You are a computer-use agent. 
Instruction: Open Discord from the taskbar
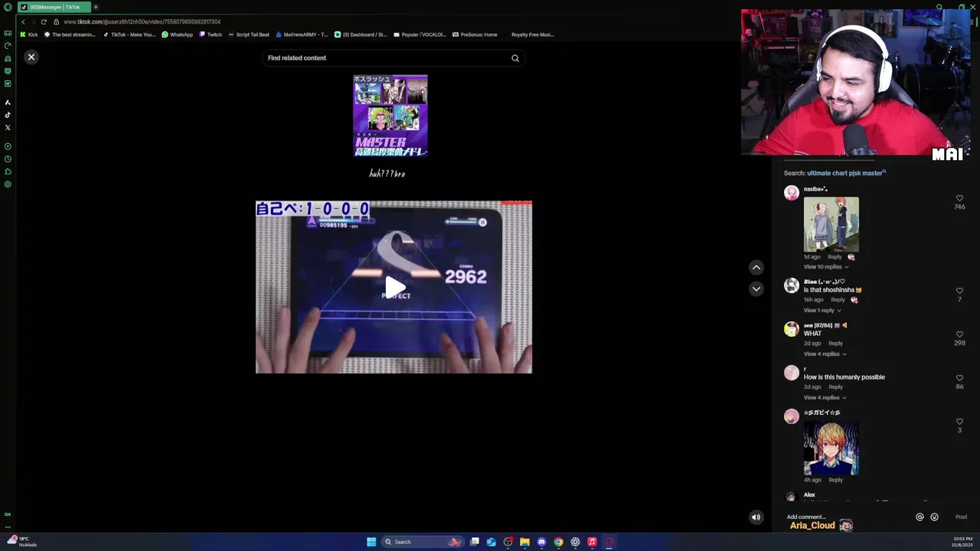pyautogui.click(x=541, y=542)
